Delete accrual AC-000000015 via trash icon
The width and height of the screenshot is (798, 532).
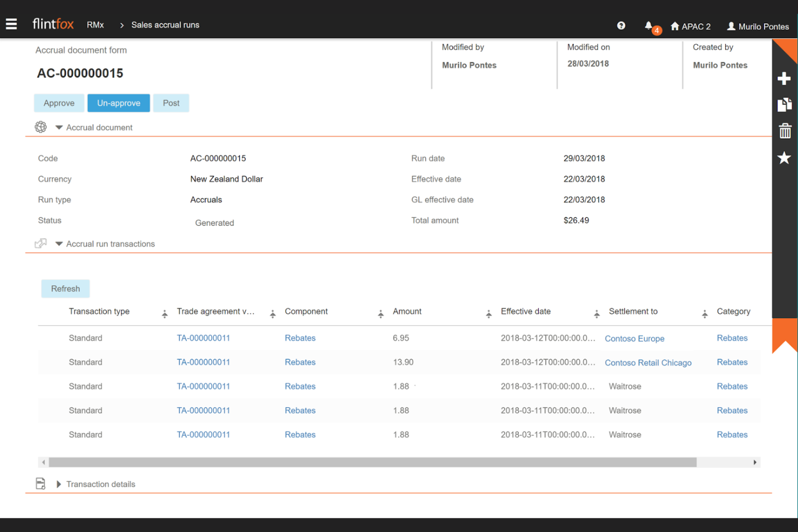pyautogui.click(x=785, y=130)
